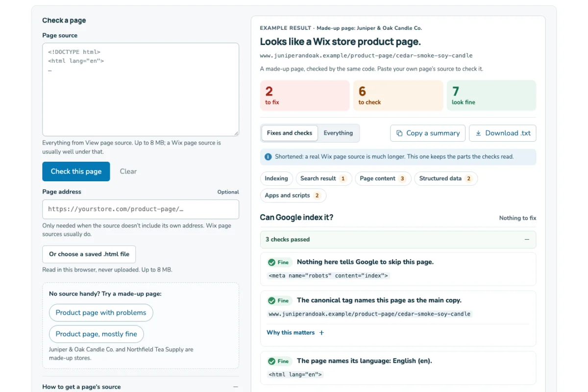
Task: Select the Search result chip
Action: tap(323, 179)
